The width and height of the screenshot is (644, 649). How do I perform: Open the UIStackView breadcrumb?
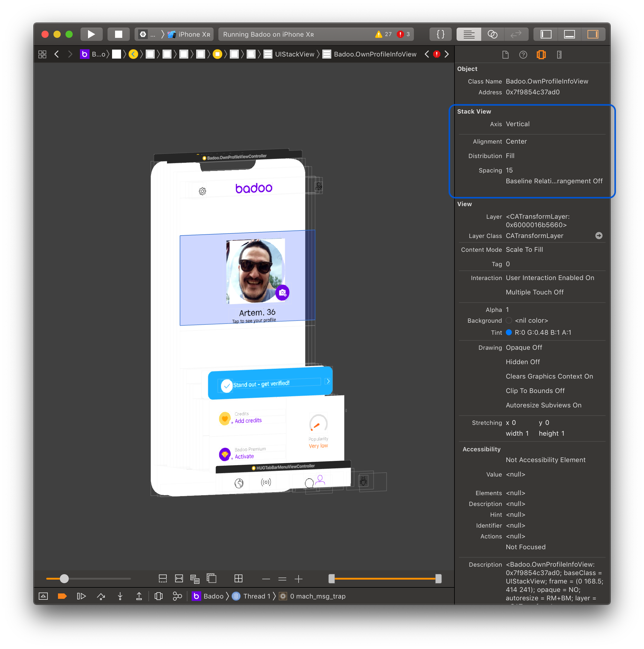[x=289, y=54]
